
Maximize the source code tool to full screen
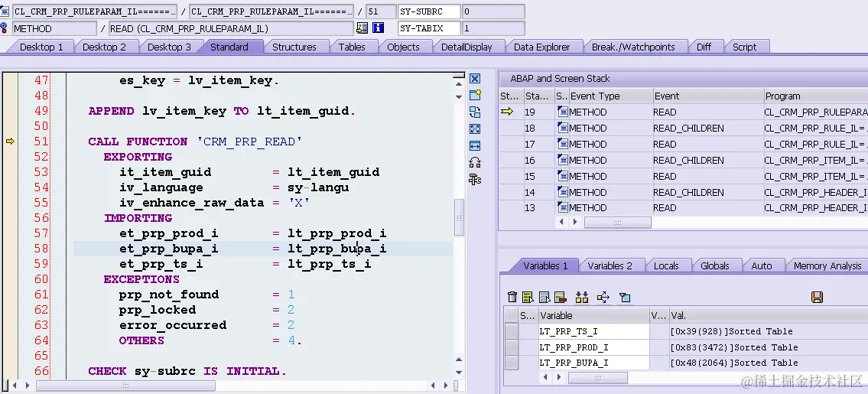click(x=474, y=129)
